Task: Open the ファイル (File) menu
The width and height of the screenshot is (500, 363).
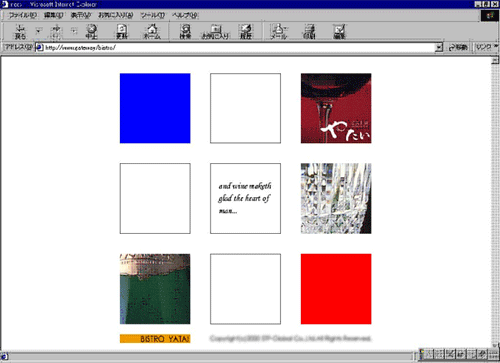Action: 22,15
